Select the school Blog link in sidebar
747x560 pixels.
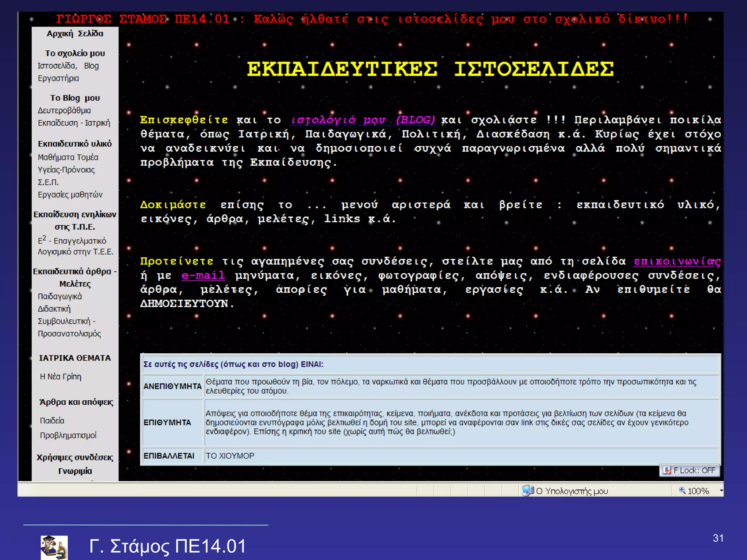(91, 66)
